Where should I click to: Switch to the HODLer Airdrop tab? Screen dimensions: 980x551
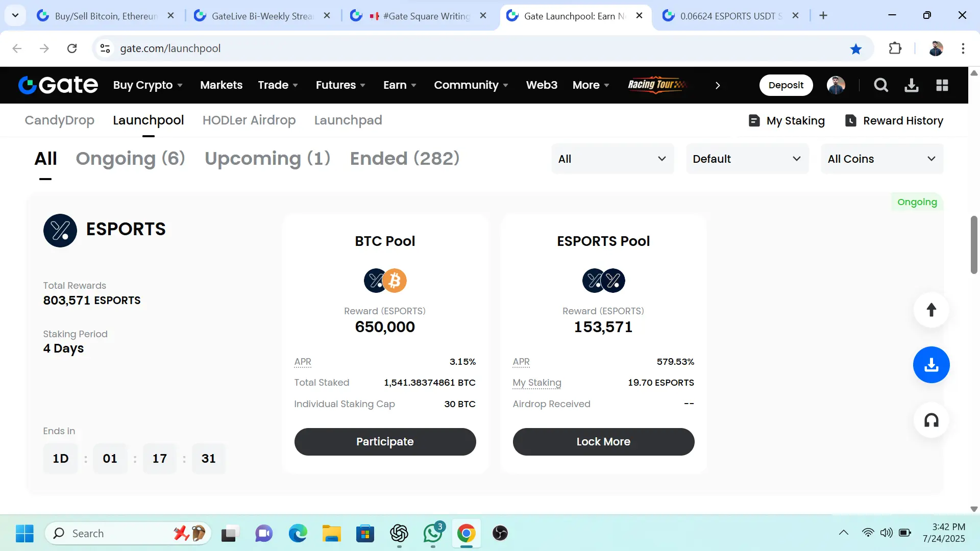pyautogui.click(x=249, y=120)
